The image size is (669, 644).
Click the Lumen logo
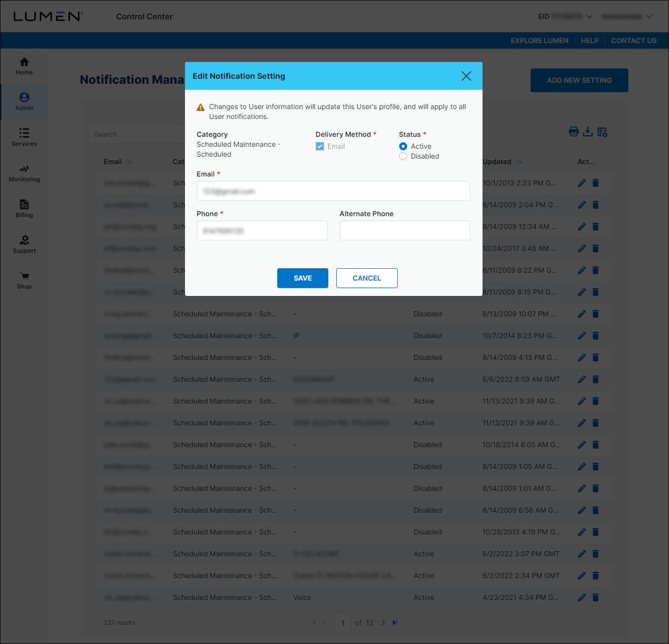[48, 16]
